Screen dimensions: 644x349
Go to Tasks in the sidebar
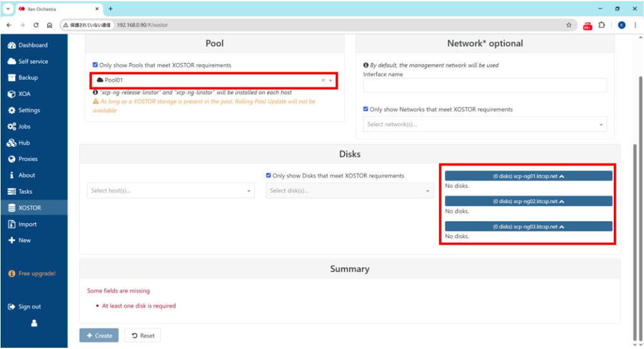25,192
